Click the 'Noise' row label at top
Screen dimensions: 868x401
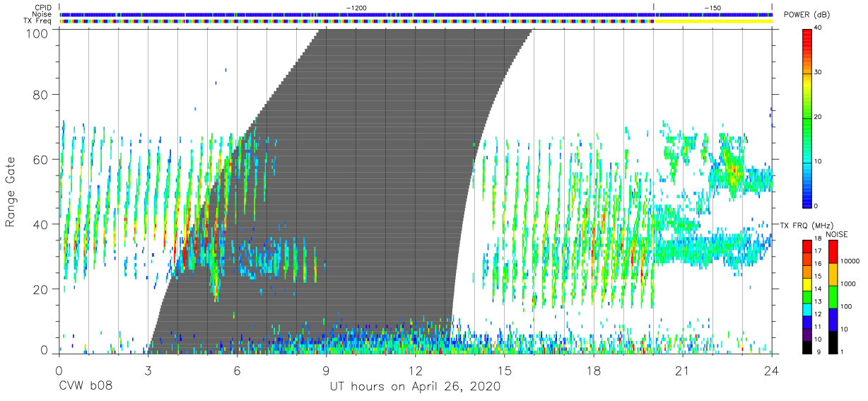pyautogui.click(x=43, y=14)
